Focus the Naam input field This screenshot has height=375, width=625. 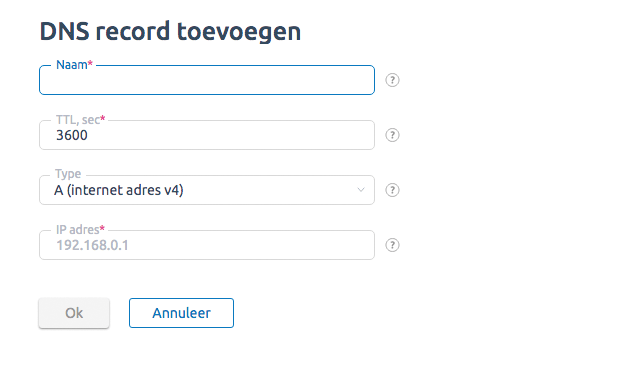pos(207,80)
